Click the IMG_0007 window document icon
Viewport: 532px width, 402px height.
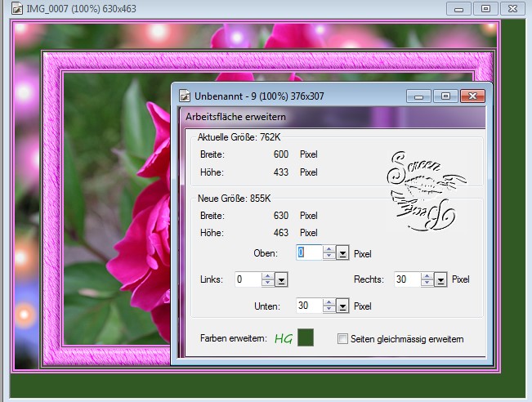(x=17, y=8)
